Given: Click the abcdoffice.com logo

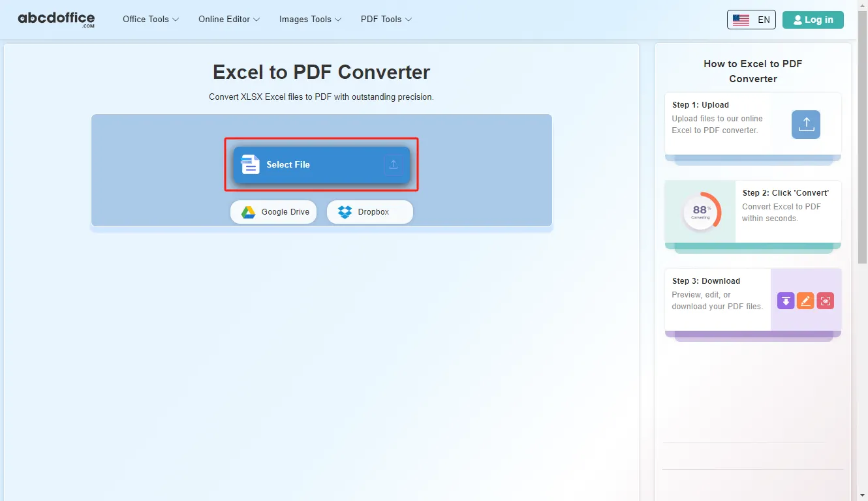Looking at the screenshot, I should click(x=56, y=20).
